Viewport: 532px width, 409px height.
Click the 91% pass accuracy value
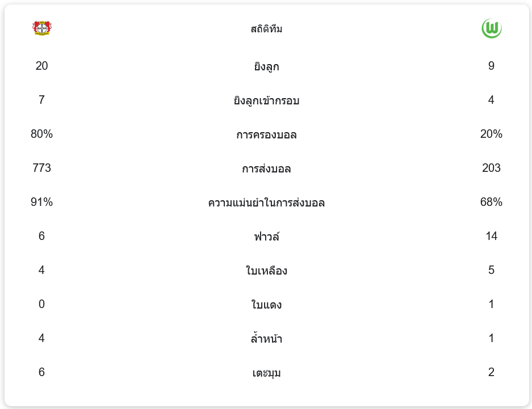coord(41,203)
